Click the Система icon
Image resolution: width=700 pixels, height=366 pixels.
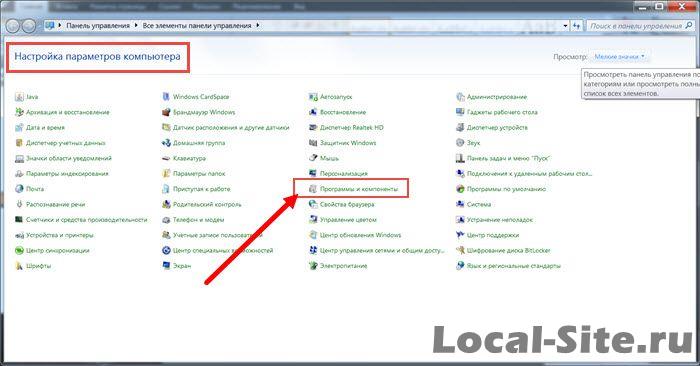pos(460,204)
